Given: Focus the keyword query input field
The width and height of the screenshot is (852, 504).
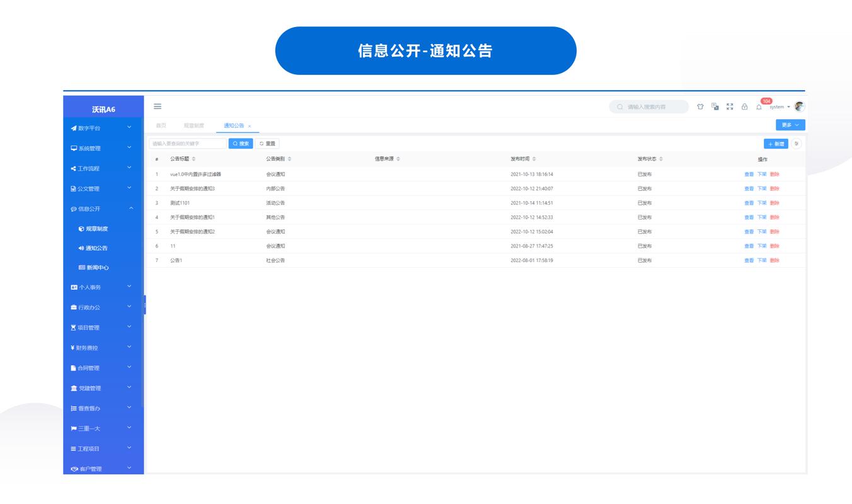Looking at the screenshot, I should (x=188, y=144).
